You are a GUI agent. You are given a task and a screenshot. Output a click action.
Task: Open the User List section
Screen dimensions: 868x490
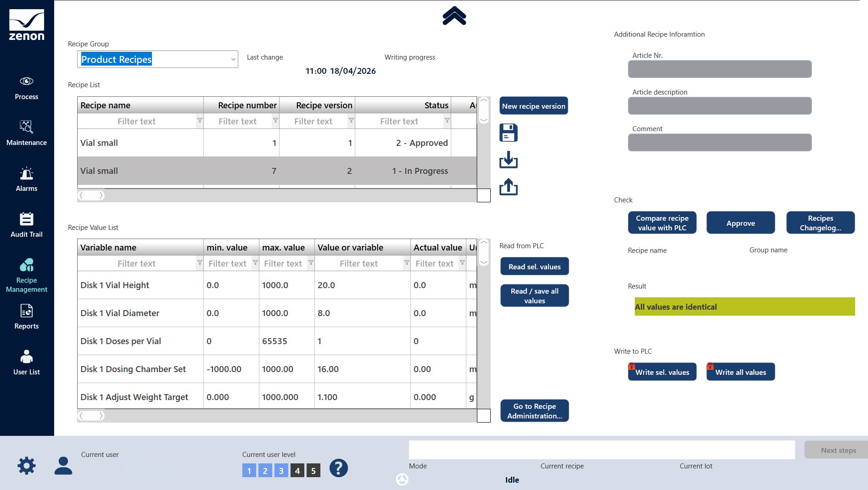26,362
